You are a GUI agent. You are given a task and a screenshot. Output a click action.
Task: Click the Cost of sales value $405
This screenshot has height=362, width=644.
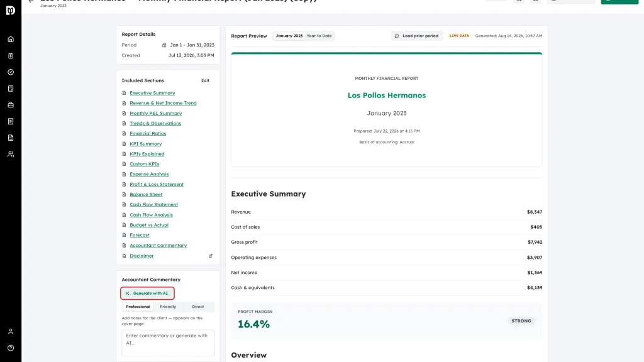(536, 227)
